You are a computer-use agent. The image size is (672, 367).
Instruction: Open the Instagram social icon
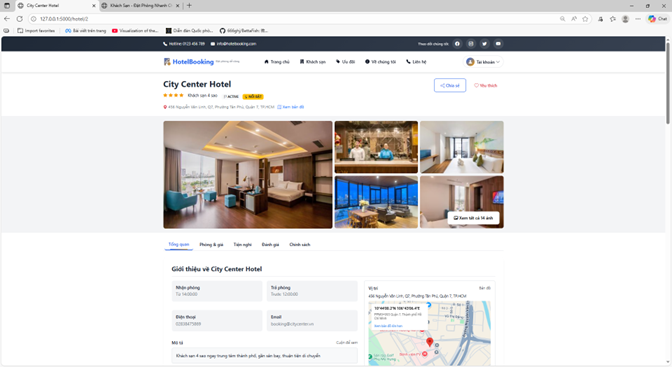[x=471, y=44]
